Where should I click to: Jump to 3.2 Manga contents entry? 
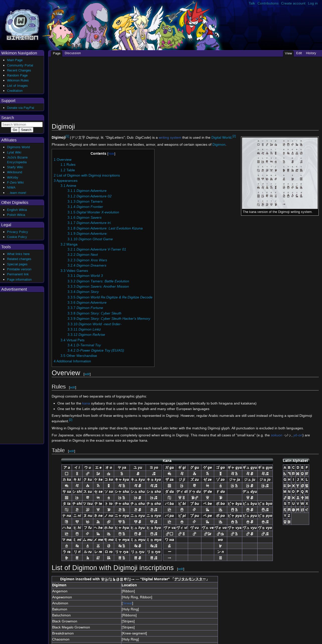(x=69, y=244)
